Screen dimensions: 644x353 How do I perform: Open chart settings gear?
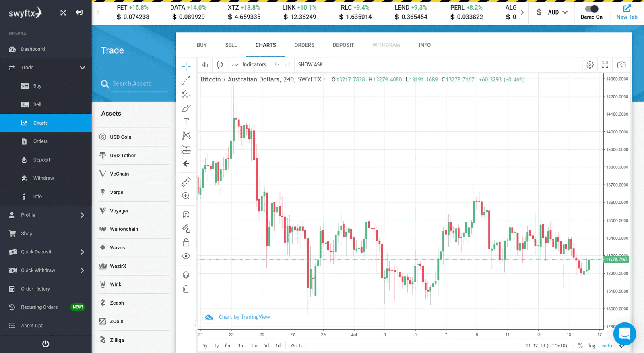click(x=590, y=65)
